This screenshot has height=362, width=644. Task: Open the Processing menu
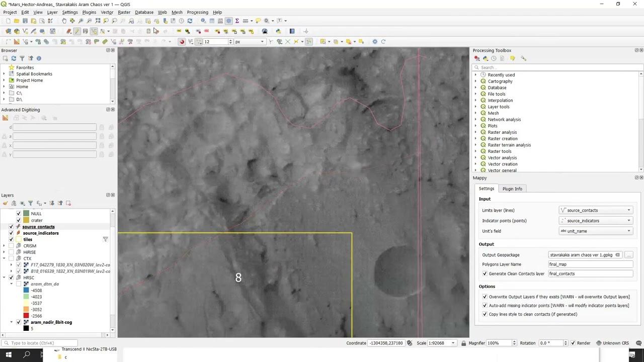[197, 12]
